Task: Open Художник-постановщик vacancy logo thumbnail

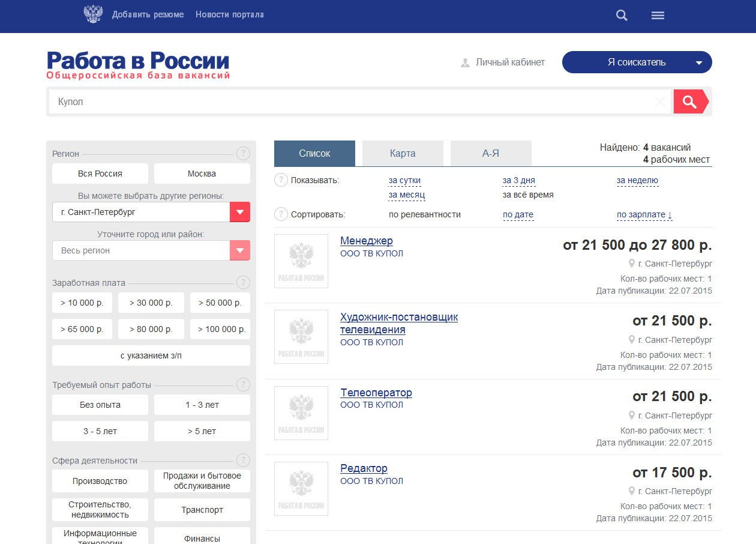Action: 301,337
